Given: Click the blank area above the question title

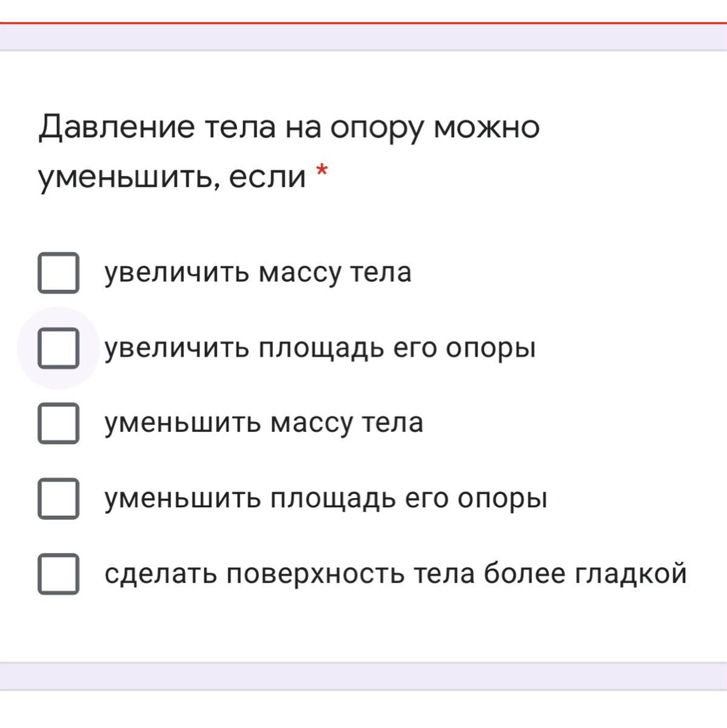Looking at the screenshot, I should [x=363, y=79].
